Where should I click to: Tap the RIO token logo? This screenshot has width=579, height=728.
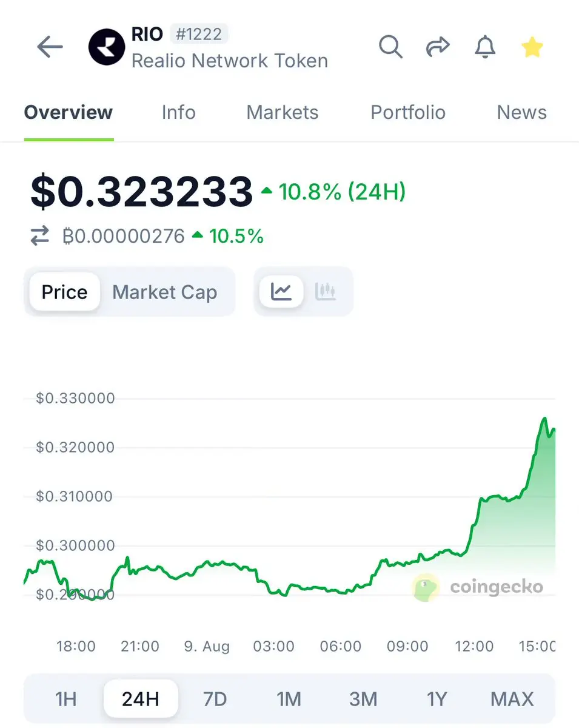tap(107, 47)
